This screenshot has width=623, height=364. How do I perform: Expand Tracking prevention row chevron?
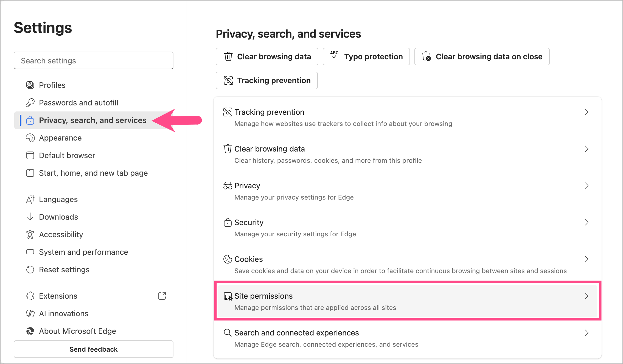tap(586, 112)
